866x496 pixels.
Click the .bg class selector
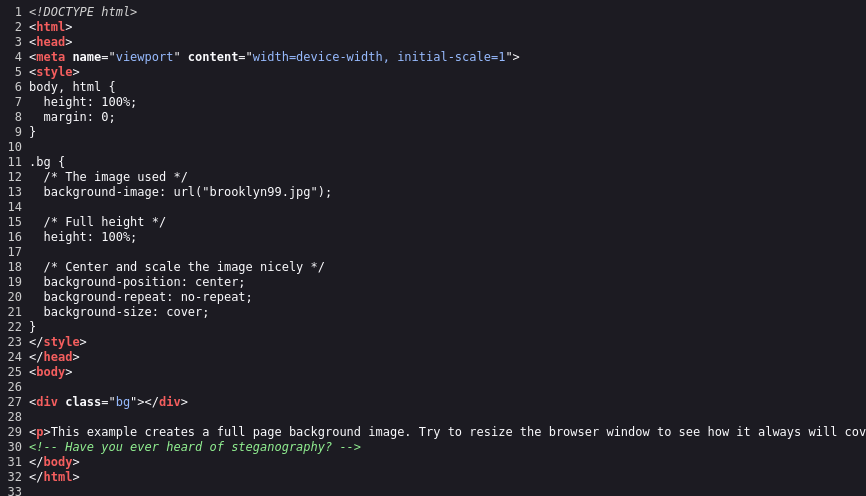(x=40, y=162)
